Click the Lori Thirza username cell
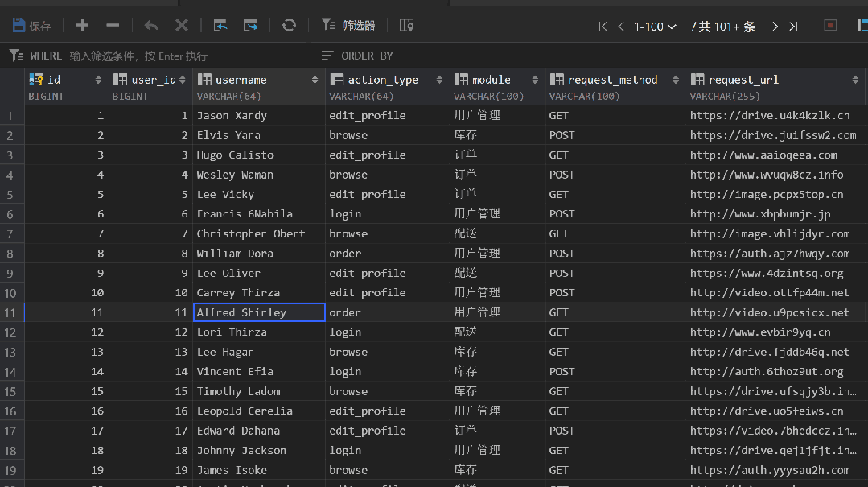The image size is (868, 487). tap(259, 332)
